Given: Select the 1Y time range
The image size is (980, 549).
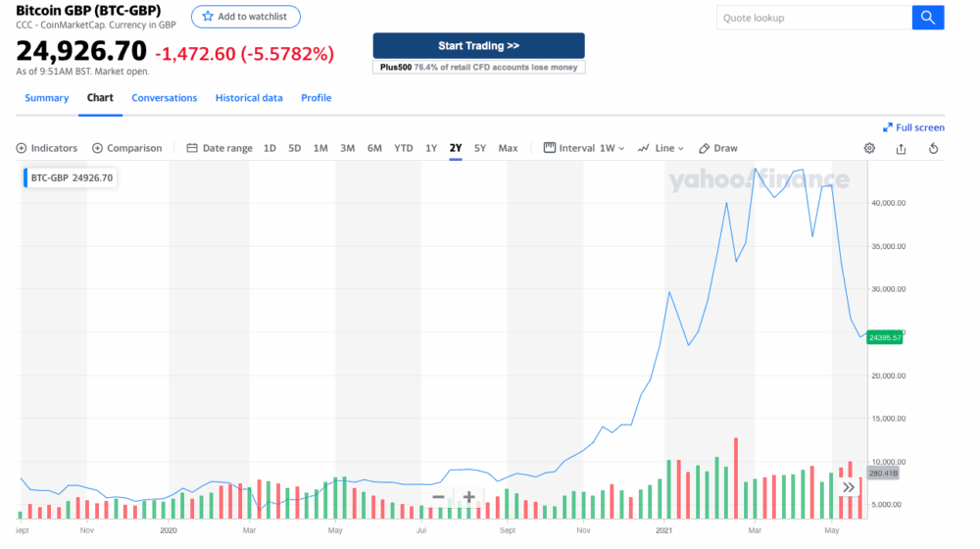Looking at the screenshot, I should (x=431, y=148).
